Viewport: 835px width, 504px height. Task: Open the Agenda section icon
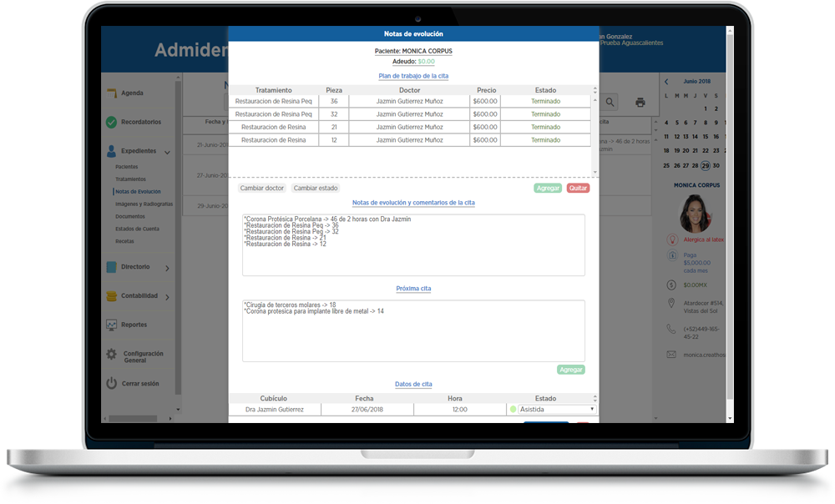[x=111, y=93]
